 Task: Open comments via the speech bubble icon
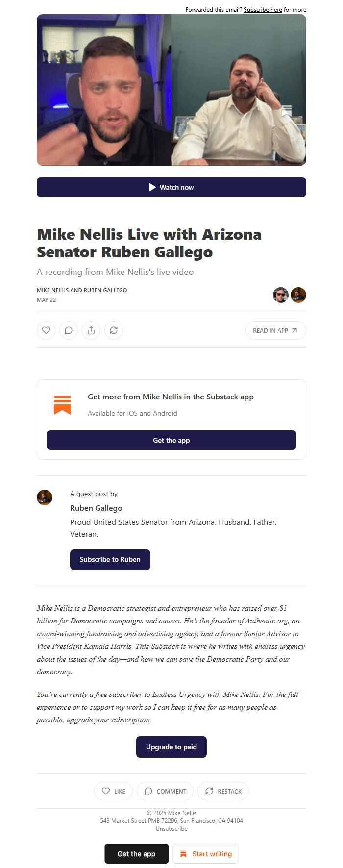pyautogui.click(x=68, y=330)
